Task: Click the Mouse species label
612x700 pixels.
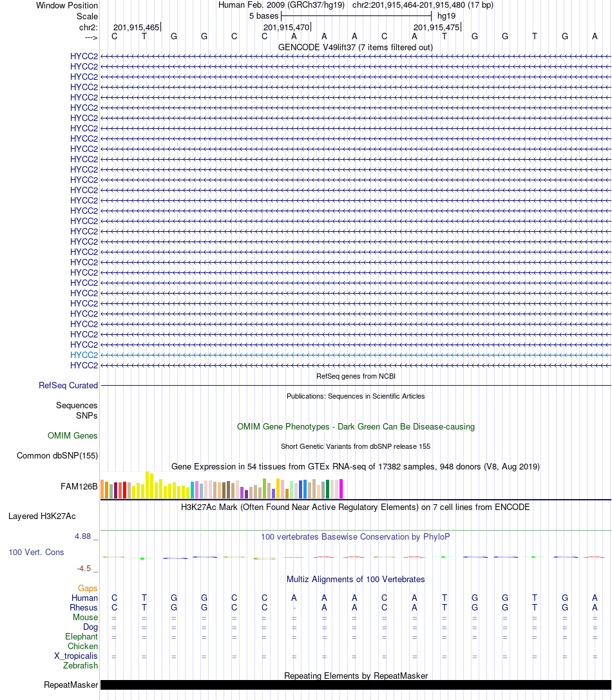Action: pyautogui.click(x=85, y=618)
